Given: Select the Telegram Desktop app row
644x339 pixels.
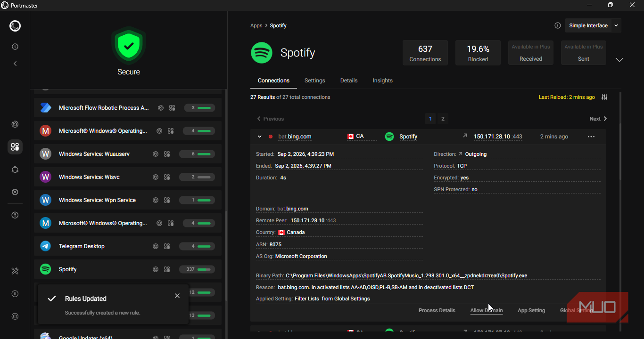Looking at the screenshot, I should pos(128,246).
